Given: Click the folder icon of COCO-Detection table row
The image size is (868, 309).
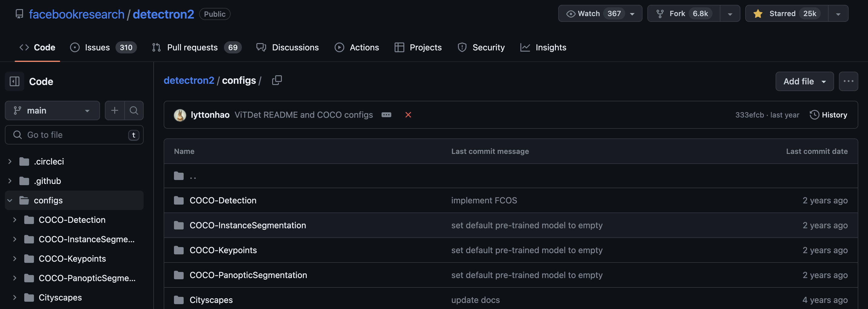Looking at the screenshot, I should tap(179, 200).
